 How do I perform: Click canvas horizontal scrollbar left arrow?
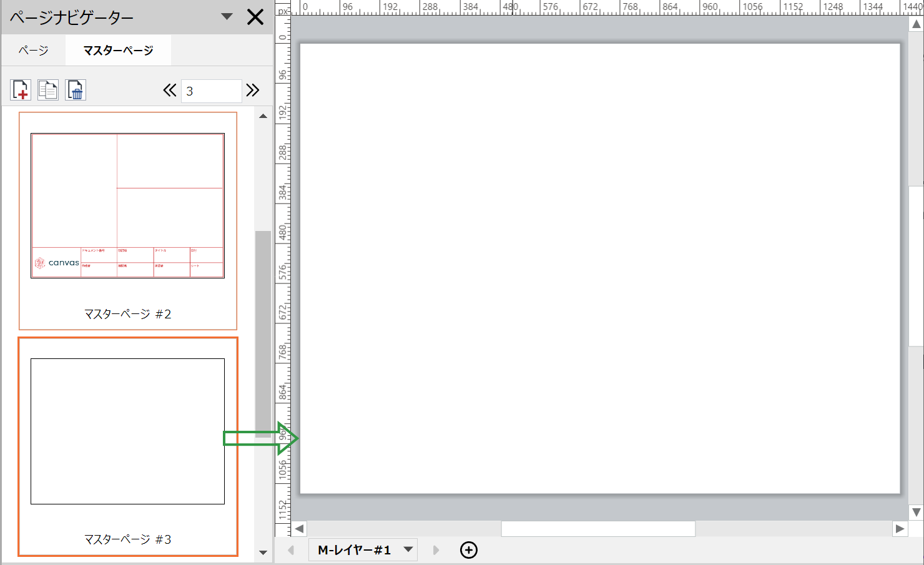(299, 529)
